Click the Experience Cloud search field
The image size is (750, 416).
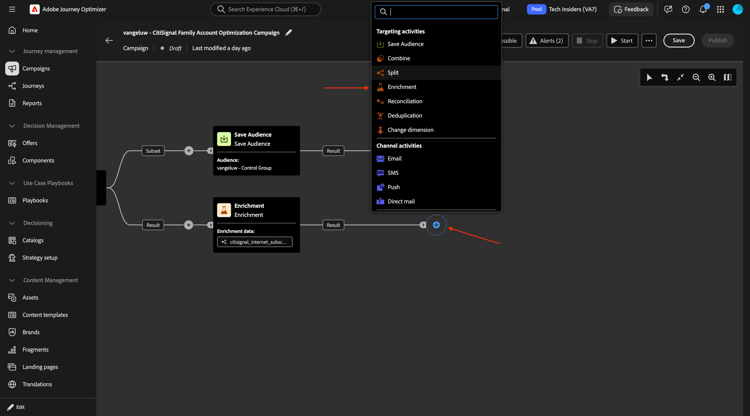point(265,9)
